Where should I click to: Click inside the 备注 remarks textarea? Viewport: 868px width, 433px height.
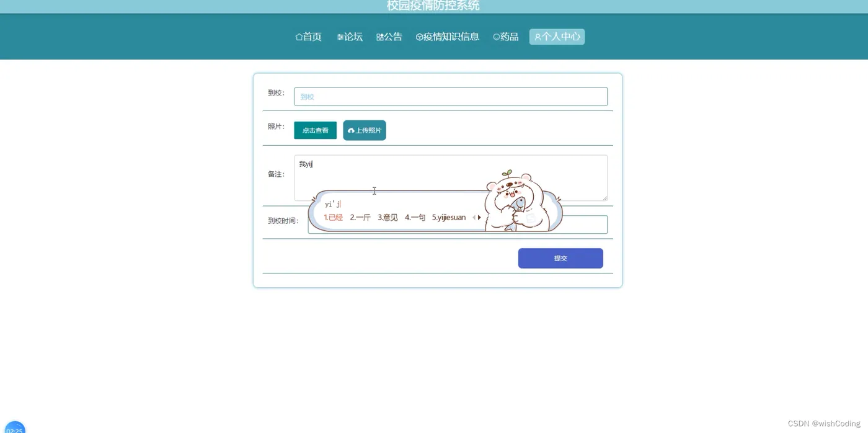click(x=451, y=178)
